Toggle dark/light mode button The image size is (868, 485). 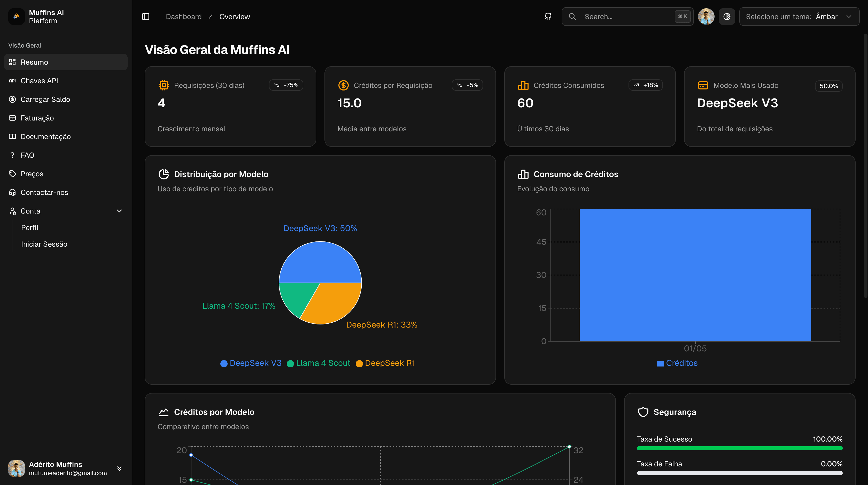727,17
